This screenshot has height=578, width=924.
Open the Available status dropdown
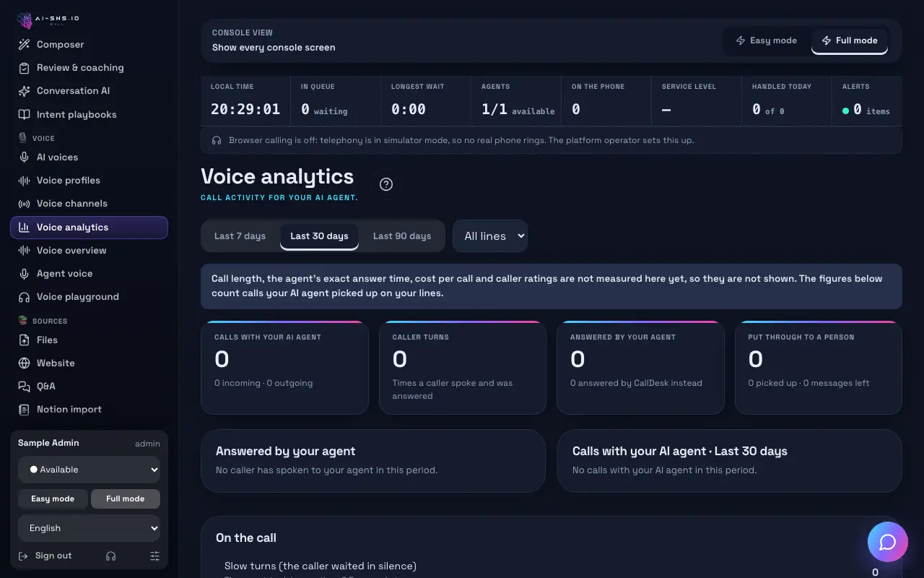tap(89, 470)
